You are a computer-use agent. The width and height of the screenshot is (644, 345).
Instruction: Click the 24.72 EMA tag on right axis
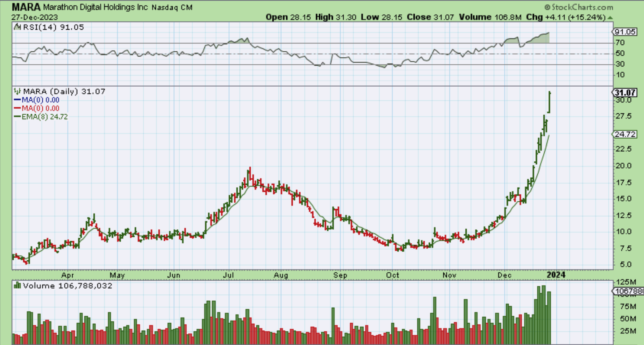point(625,134)
